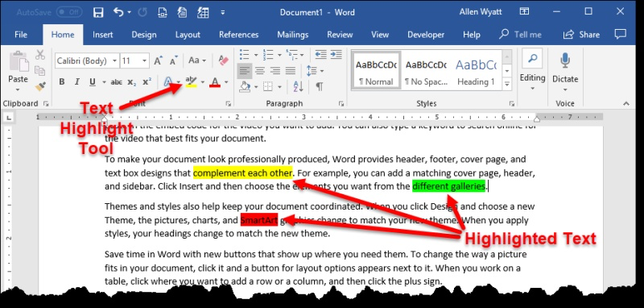Toggle Underline formatting
This screenshot has width=644, height=308.
(x=93, y=81)
